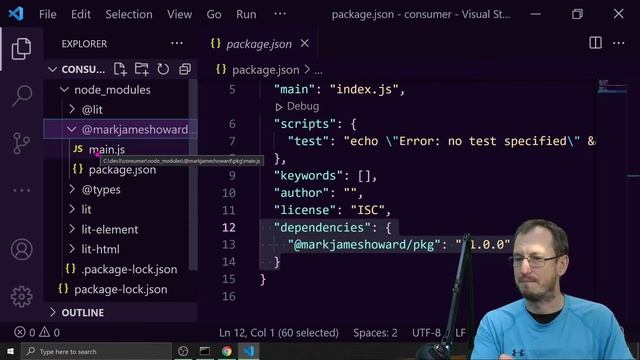This screenshot has width=640, height=360.
Task: Open the File menu
Action: [48, 14]
